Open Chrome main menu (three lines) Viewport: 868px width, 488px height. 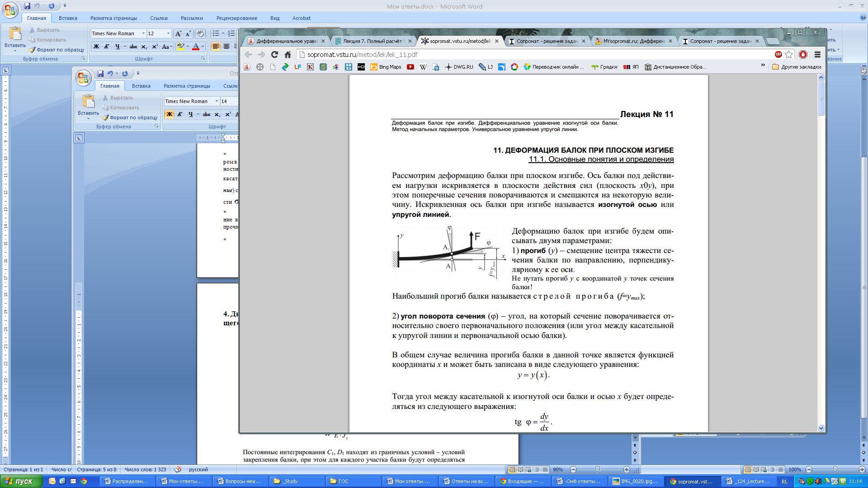pyautogui.click(x=817, y=54)
